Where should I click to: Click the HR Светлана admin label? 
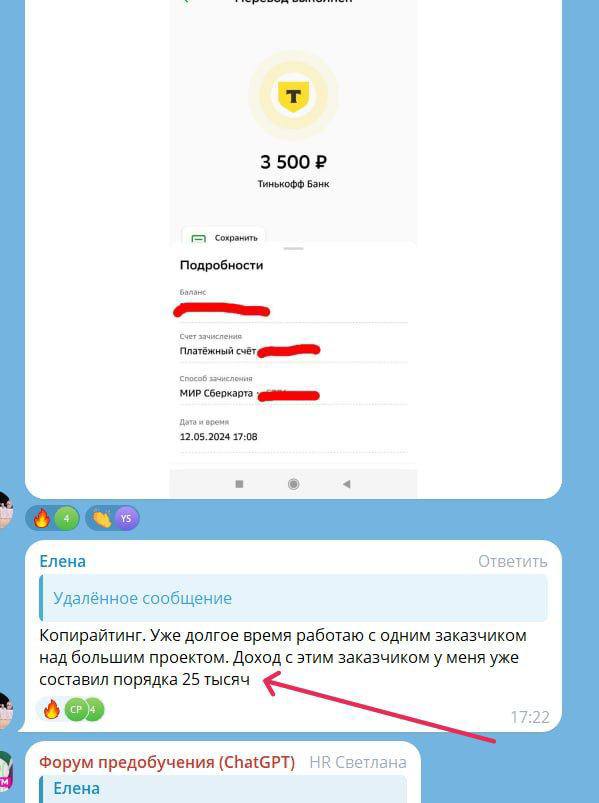pos(358,763)
